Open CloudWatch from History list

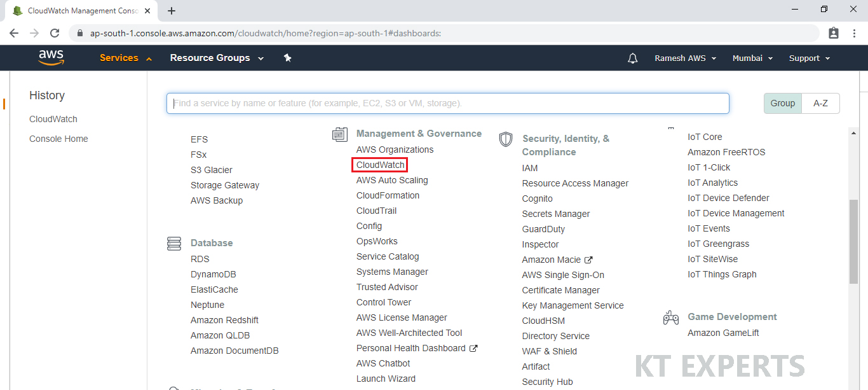pos(53,119)
